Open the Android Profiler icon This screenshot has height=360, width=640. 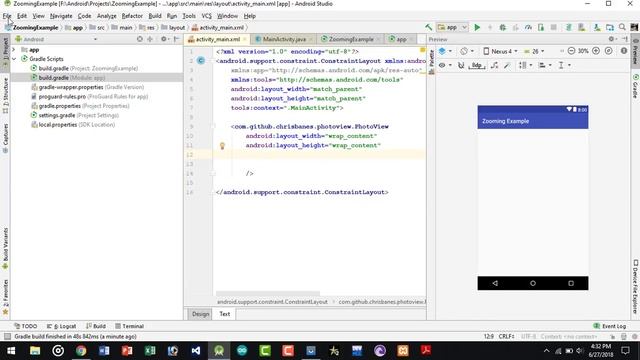pos(528,27)
